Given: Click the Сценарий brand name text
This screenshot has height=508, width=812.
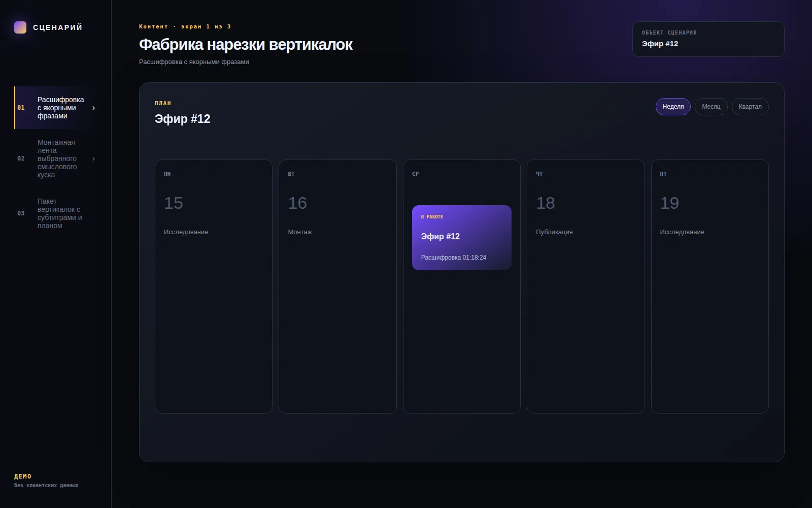Looking at the screenshot, I should click(x=57, y=27).
